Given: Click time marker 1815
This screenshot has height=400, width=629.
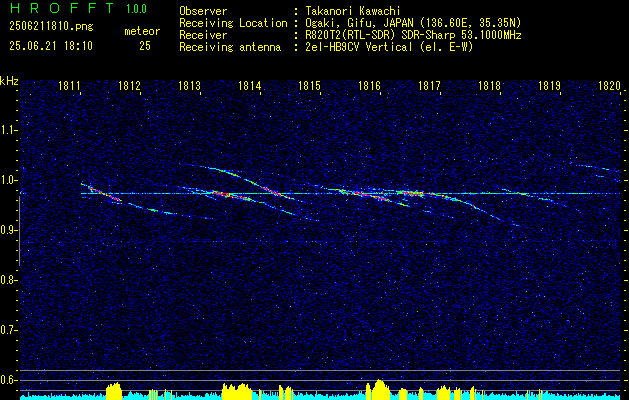Looking at the screenshot, I should click(x=310, y=86).
